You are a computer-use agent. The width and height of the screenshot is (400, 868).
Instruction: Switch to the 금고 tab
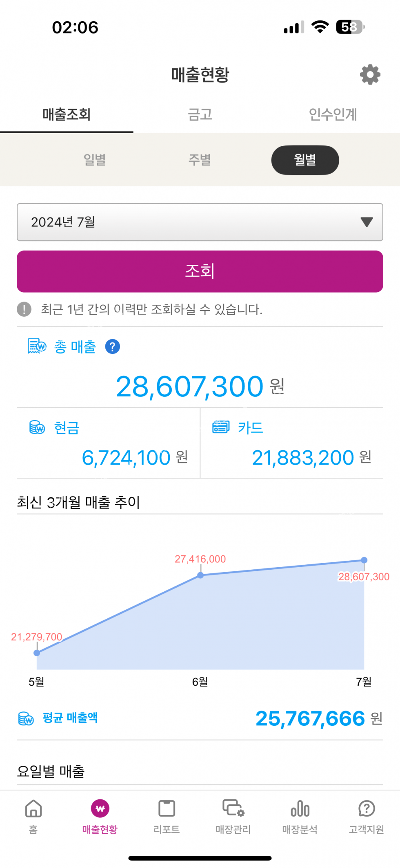pos(200,114)
